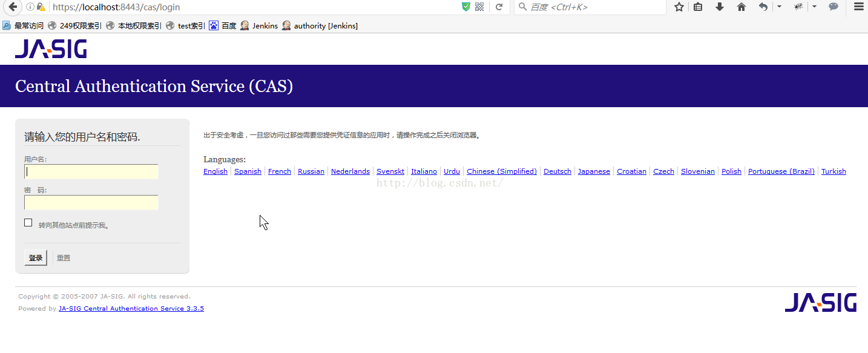Switch language to Italiano
Screen dimensions: 868x353
tap(424, 171)
